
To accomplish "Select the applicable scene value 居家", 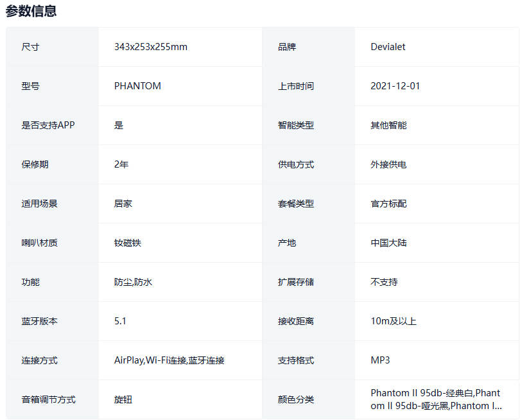I will click(x=123, y=204).
